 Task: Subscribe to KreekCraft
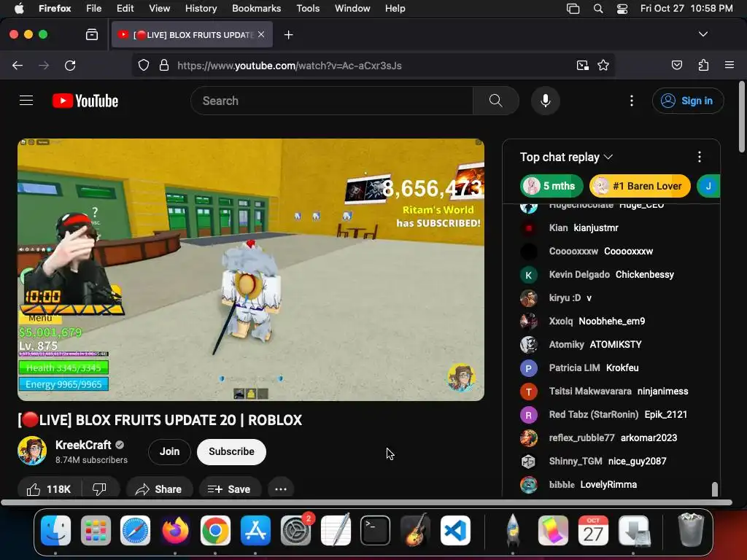pos(231,451)
